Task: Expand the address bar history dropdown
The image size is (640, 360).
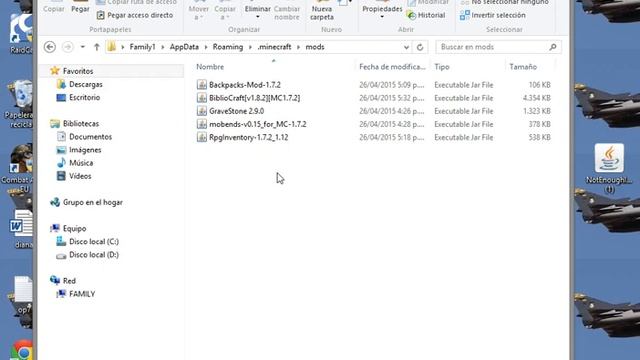Action: [x=406, y=47]
